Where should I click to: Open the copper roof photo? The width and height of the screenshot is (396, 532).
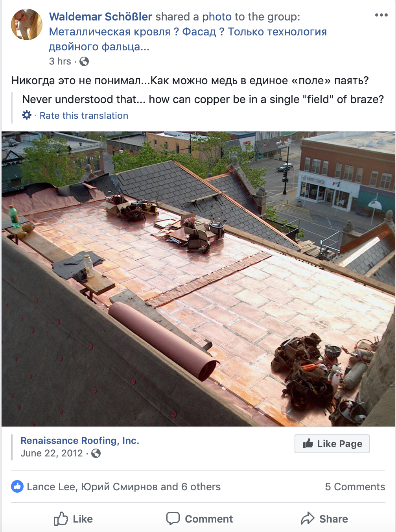198,279
